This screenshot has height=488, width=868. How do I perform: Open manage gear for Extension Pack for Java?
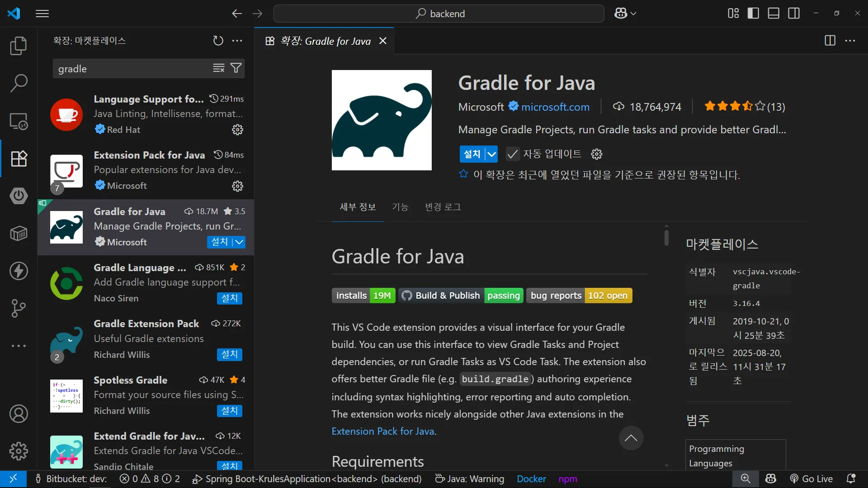237,186
